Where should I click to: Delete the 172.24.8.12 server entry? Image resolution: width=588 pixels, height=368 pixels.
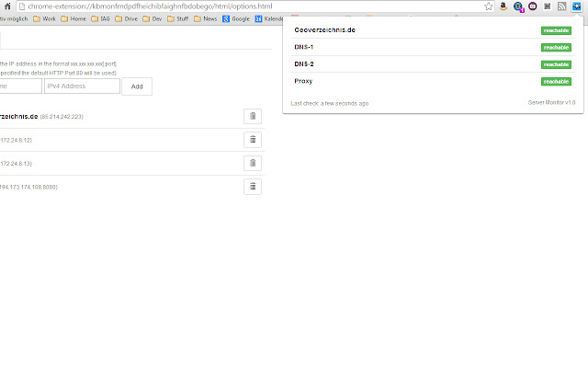(x=253, y=140)
